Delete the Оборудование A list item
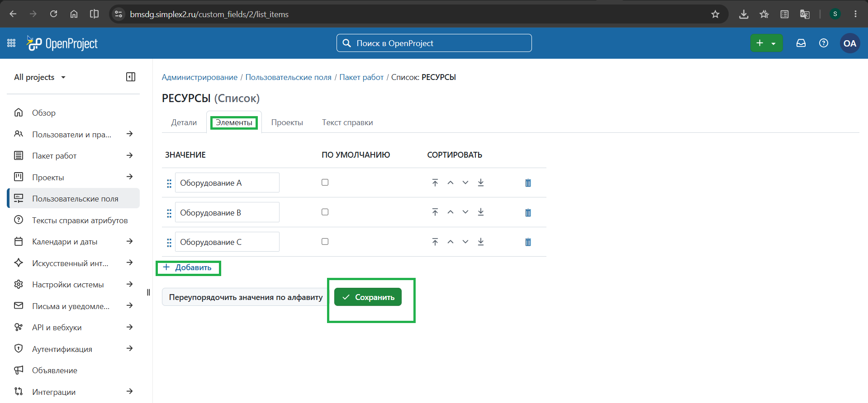This screenshot has height=403, width=868. pos(528,183)
